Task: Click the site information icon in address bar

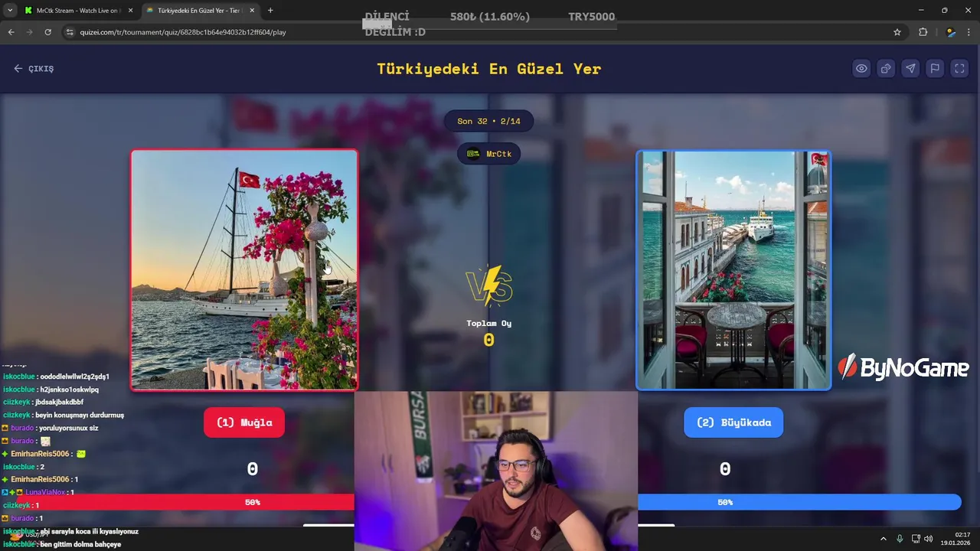Action: [70, 32]
